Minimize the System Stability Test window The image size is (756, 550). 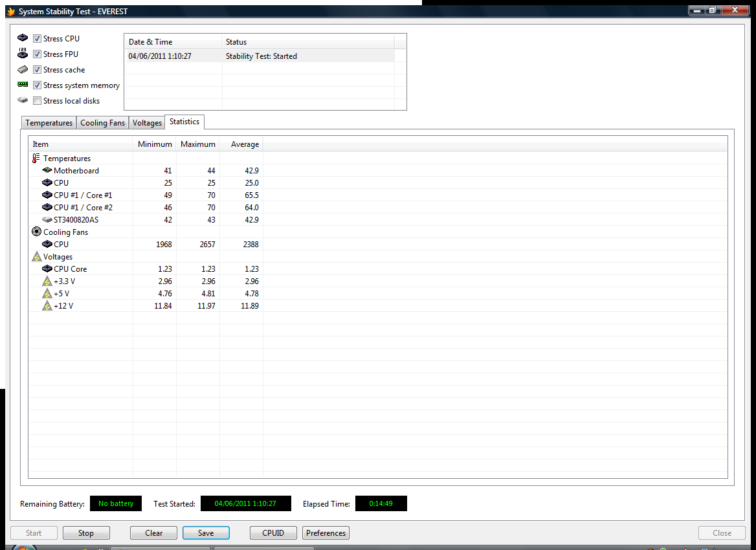click(x=696, y=10)
